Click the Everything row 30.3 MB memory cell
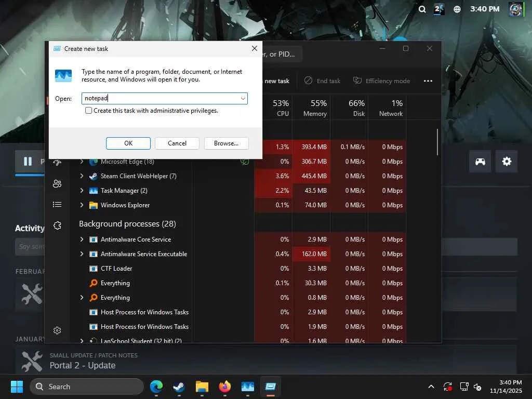The width and height of the screenshot is (532, 399). (311, 283)
